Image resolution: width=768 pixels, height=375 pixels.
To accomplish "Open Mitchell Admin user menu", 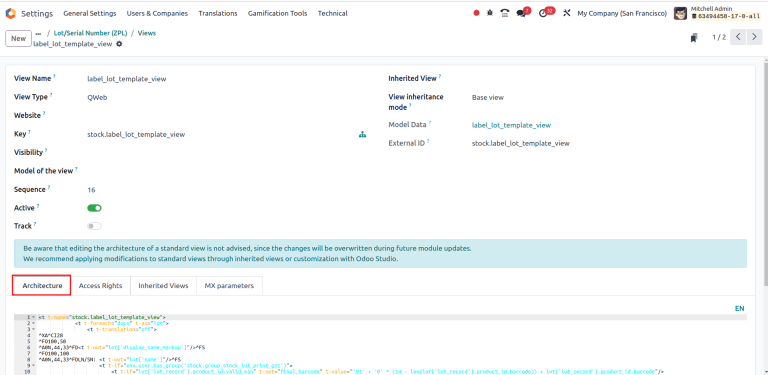I will [718, 13].
